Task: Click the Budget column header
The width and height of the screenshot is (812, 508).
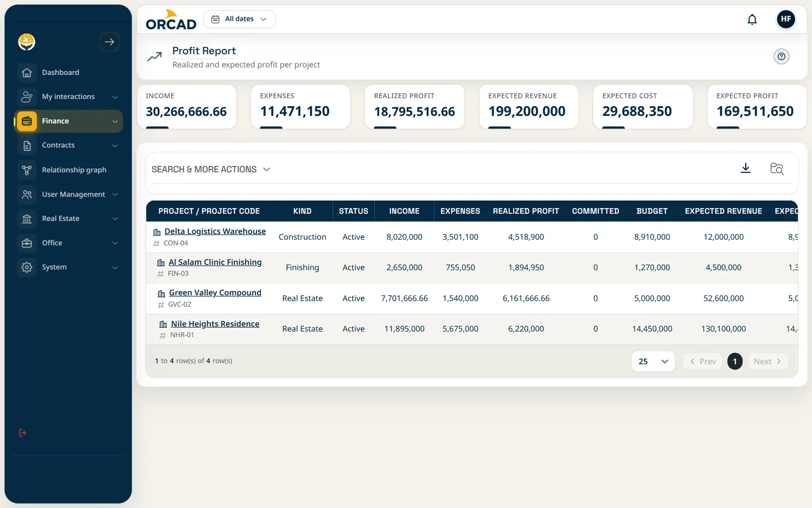Action: pyautogui.click(x=652, y=211)
